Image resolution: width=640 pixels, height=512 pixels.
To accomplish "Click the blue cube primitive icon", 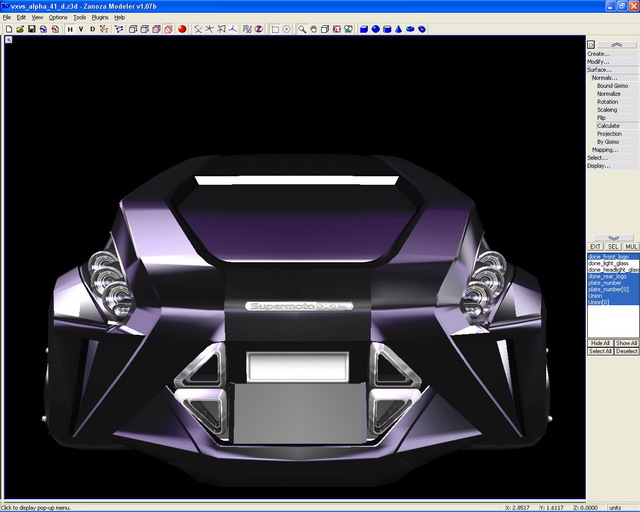I will [x=362, y=29].
